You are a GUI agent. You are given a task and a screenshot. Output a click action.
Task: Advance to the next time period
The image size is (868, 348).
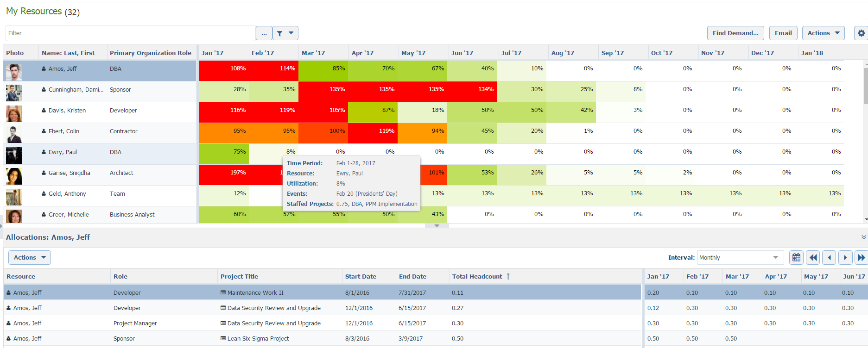point(845,258)
